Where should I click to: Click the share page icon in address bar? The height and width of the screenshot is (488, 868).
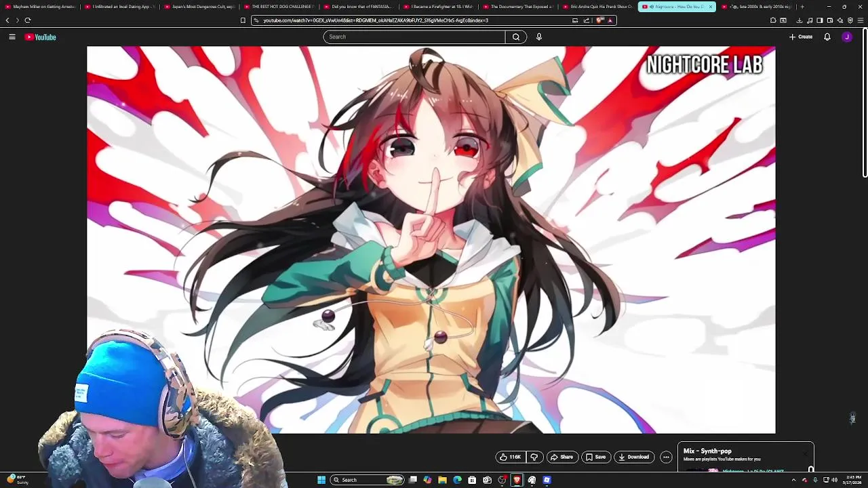click(x=587, y=20)
